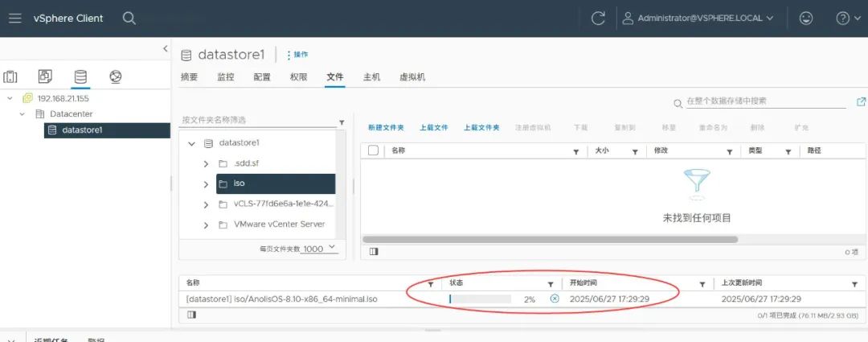Open the main hamburger menu

point(15,19)
